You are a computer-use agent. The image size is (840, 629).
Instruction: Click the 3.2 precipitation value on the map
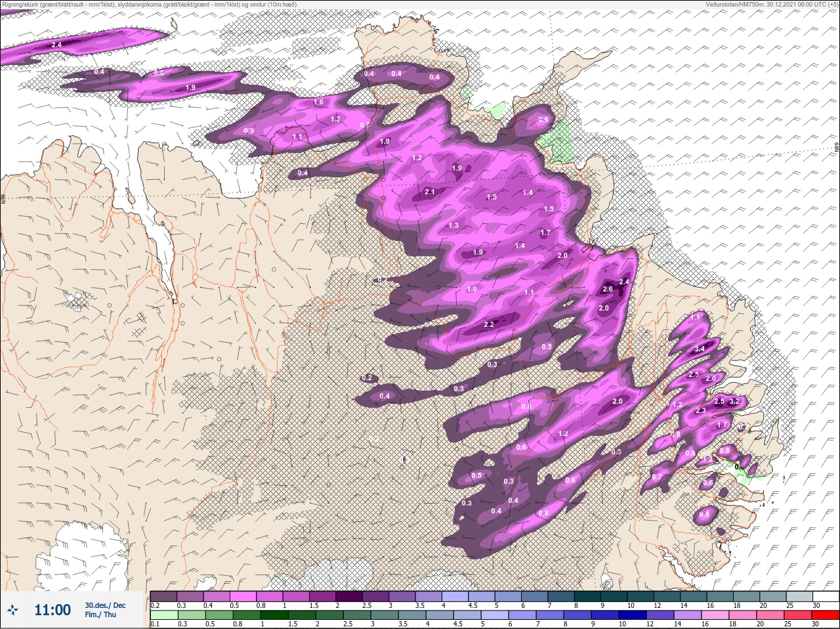tap(734, 401)
